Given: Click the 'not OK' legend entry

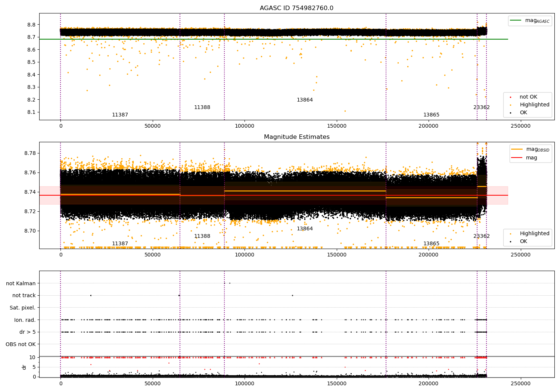Looking at the screenshot, I should 528,97.
